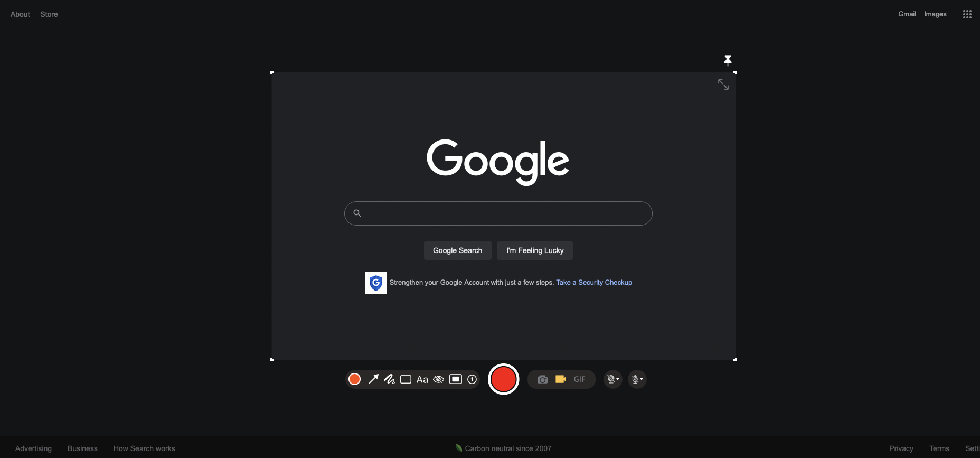Click the top-left selection corner handle
The height and width of the screenshot is (458, 980).
tap(272, 73)
